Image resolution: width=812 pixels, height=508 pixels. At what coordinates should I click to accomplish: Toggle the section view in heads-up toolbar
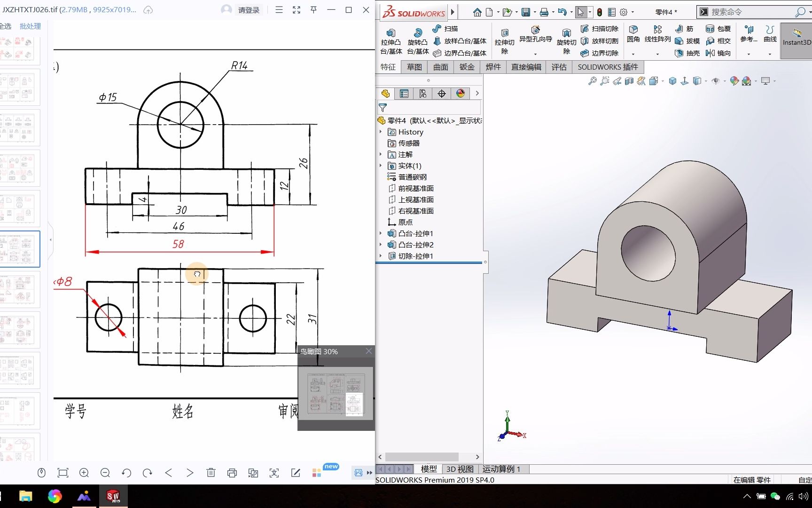[x=628, y=81]
